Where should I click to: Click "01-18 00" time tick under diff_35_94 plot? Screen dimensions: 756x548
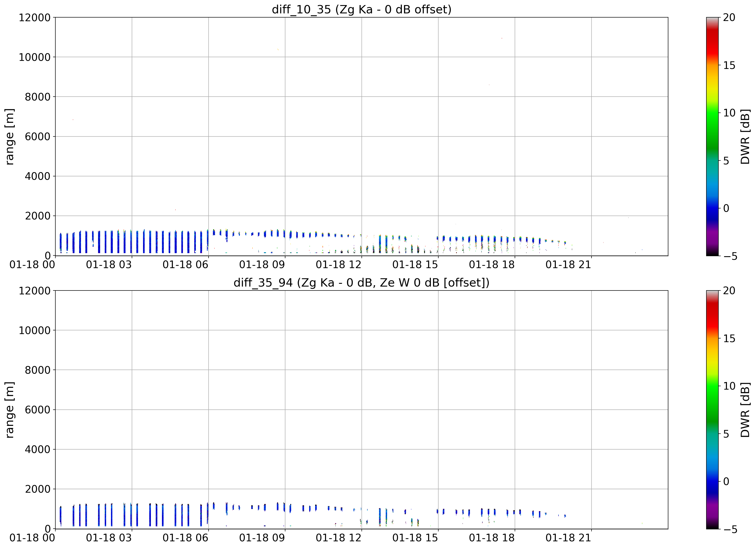(32, 538)
